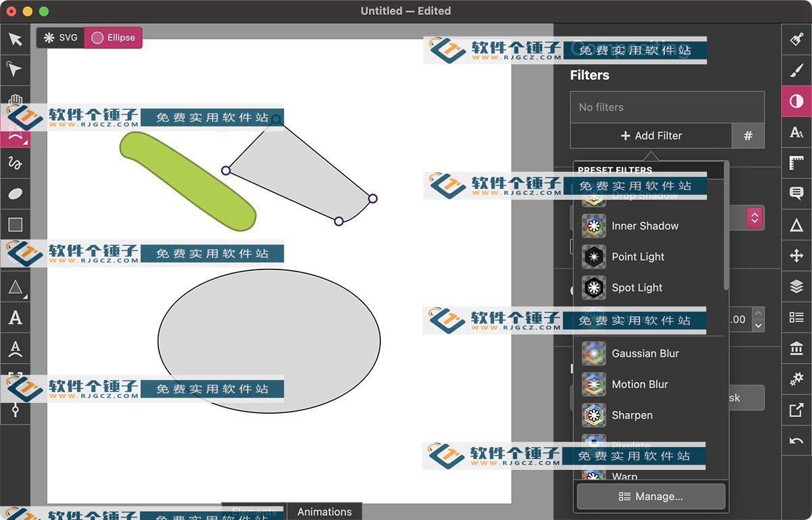Activate the text-on-path tool

point(15,349)
